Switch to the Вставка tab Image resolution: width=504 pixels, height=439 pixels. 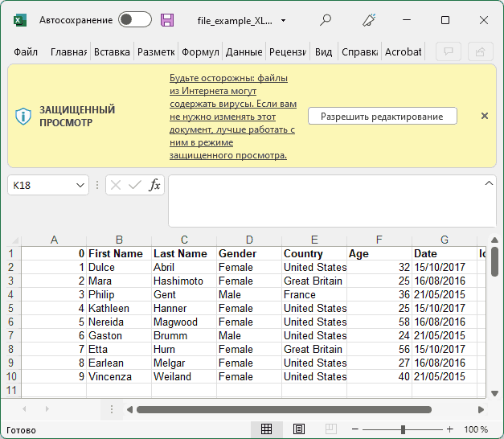(x=112, y=51)
